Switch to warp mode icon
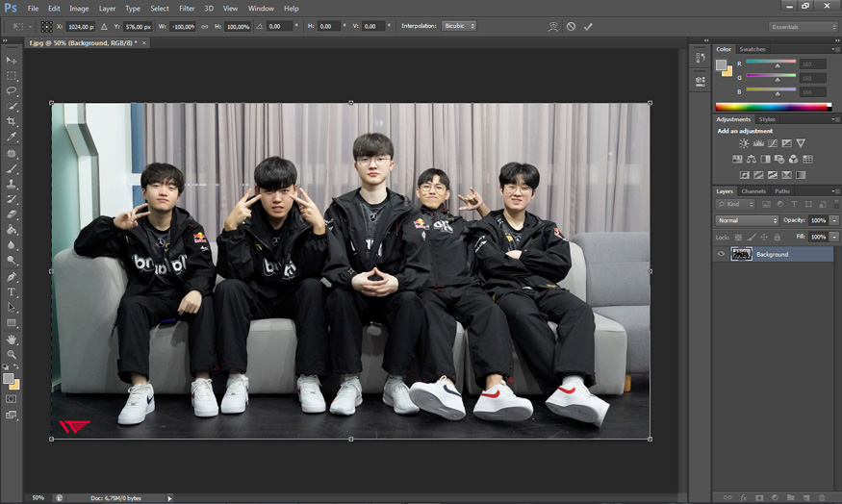The image size is (842, 504). (x=552, y=26)
